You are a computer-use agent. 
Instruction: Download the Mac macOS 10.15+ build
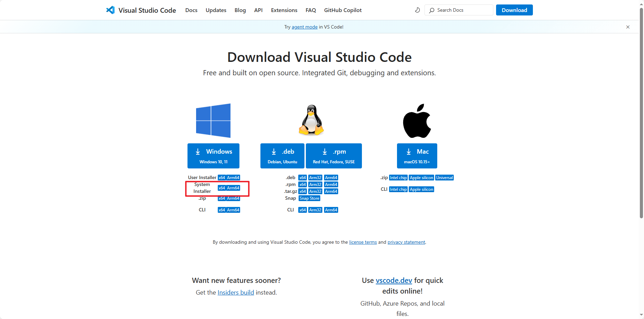[417, 156]
